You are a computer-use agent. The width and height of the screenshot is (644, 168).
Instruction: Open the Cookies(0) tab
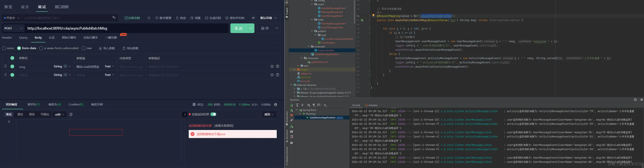76,105
